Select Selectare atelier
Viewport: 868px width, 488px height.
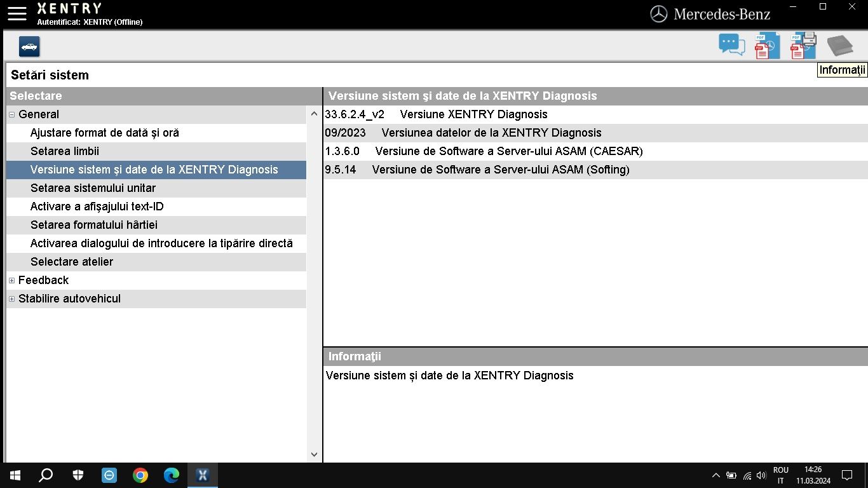tap(156, 262)
